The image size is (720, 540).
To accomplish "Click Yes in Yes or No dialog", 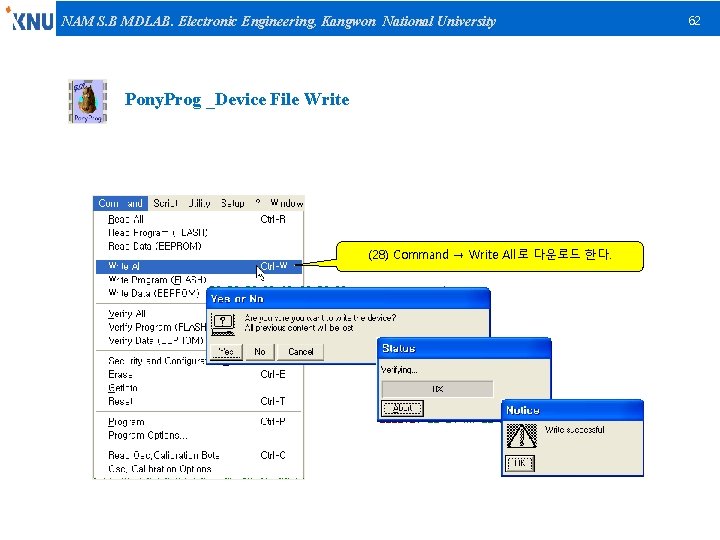I will [226, 352].
